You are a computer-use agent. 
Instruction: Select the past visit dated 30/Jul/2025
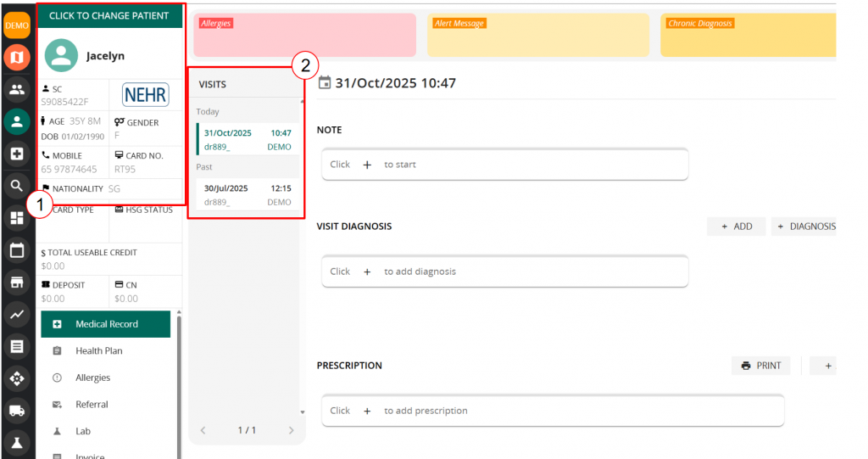point(247,195)
